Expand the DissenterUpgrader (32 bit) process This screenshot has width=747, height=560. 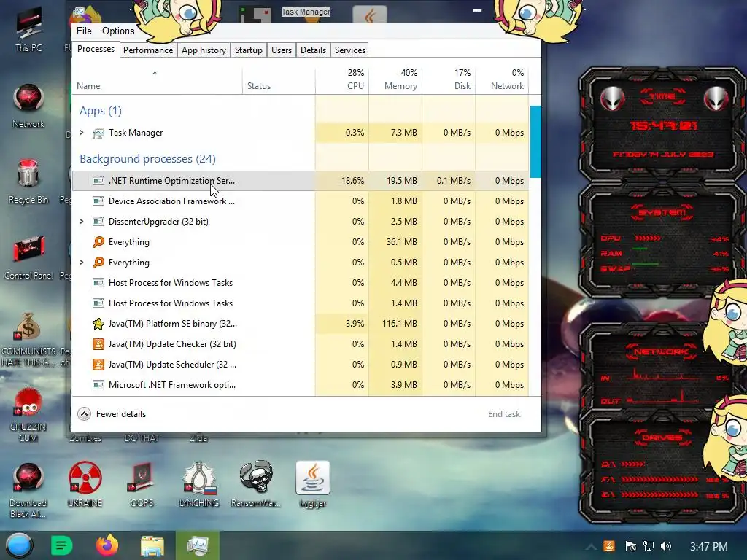click(x=82, y=222)
